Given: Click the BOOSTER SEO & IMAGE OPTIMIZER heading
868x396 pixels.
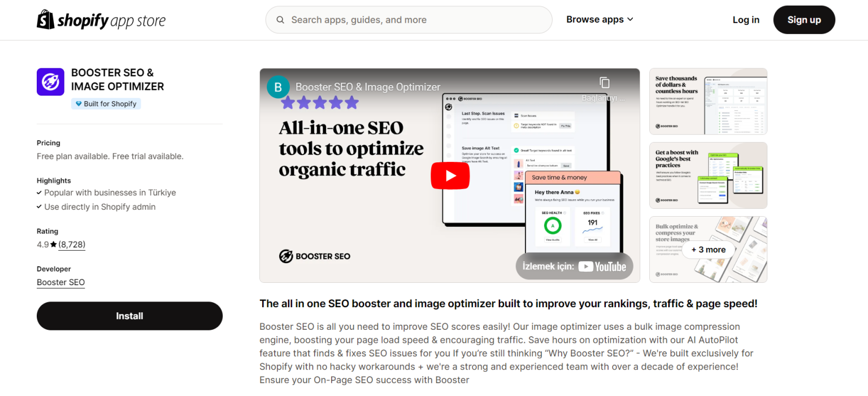Looking at the screenshot, I should pyautogui.click(x=118, y=80).
